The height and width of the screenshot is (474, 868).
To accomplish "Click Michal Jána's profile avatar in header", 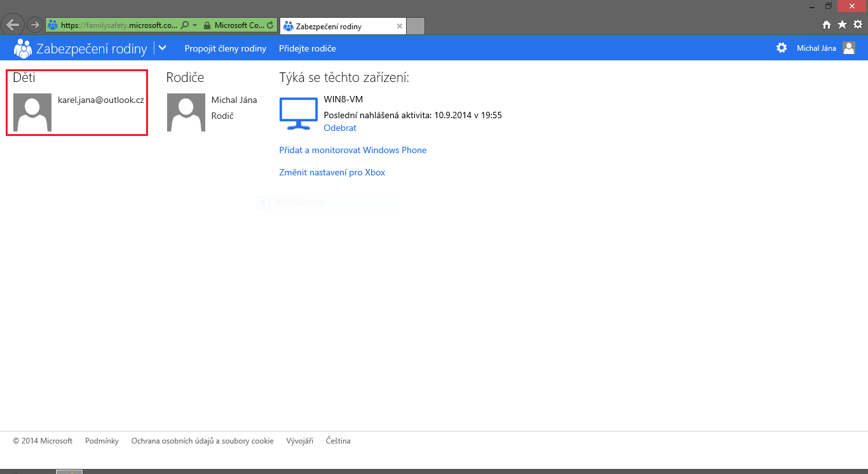I will click(x=848, y=48).
